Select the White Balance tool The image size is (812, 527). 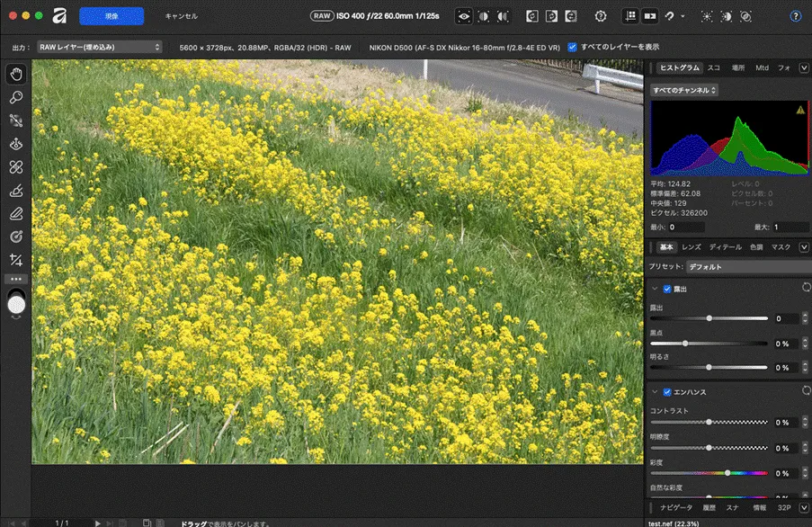(15, 121)
